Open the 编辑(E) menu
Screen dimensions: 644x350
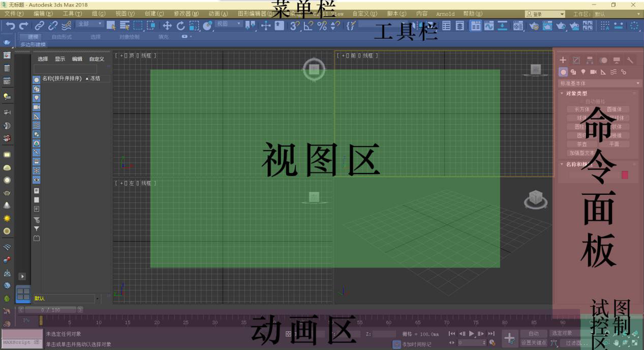click(43, 14)
